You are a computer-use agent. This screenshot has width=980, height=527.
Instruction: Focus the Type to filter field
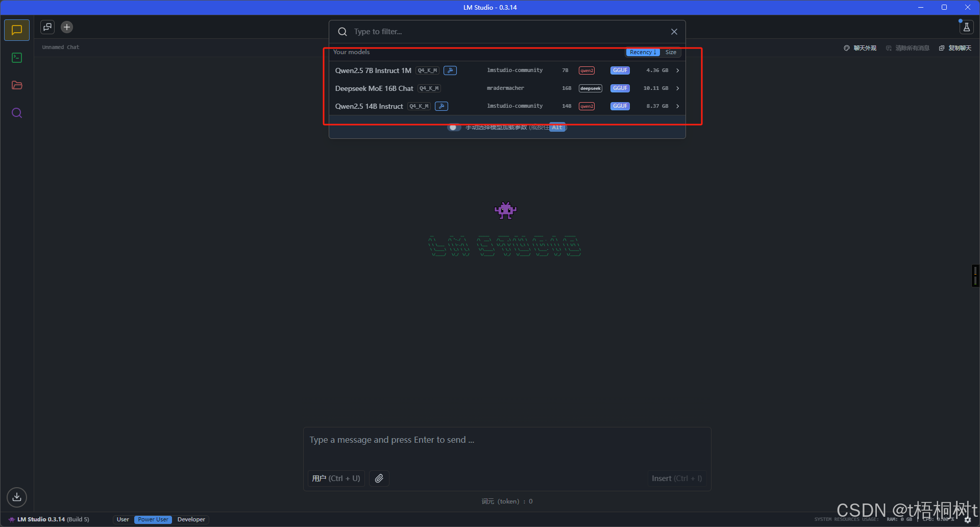click(507, 32)
